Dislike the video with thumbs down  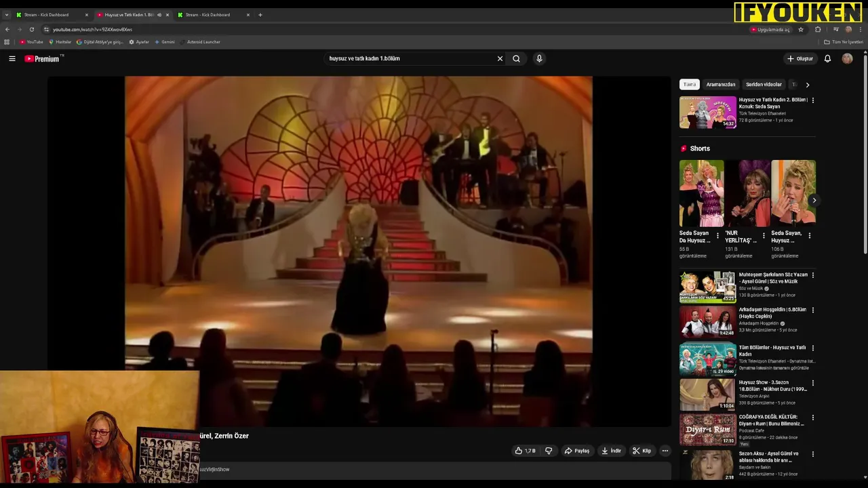coord(549,451)
